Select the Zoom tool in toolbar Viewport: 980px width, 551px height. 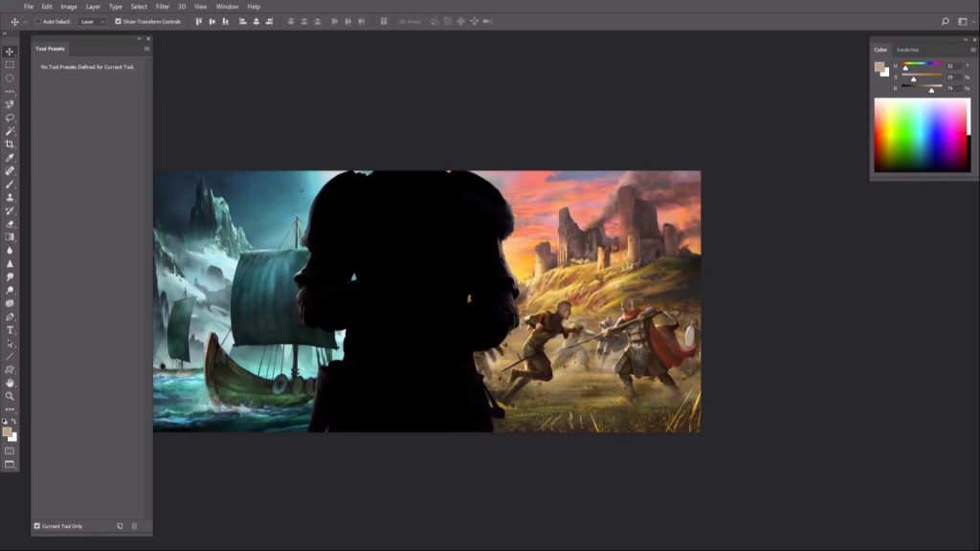click(10, 395)
